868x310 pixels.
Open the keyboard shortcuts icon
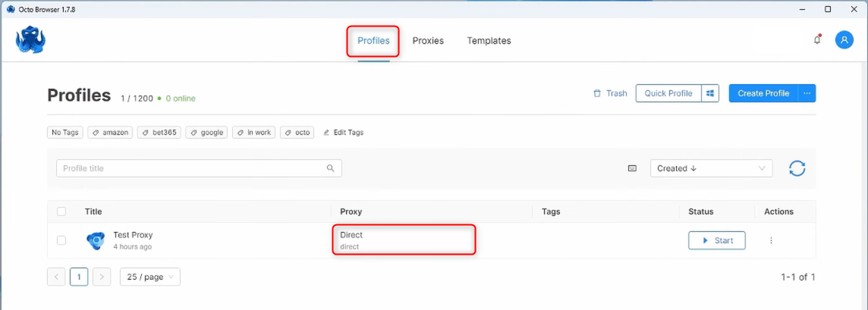[632, 168]
